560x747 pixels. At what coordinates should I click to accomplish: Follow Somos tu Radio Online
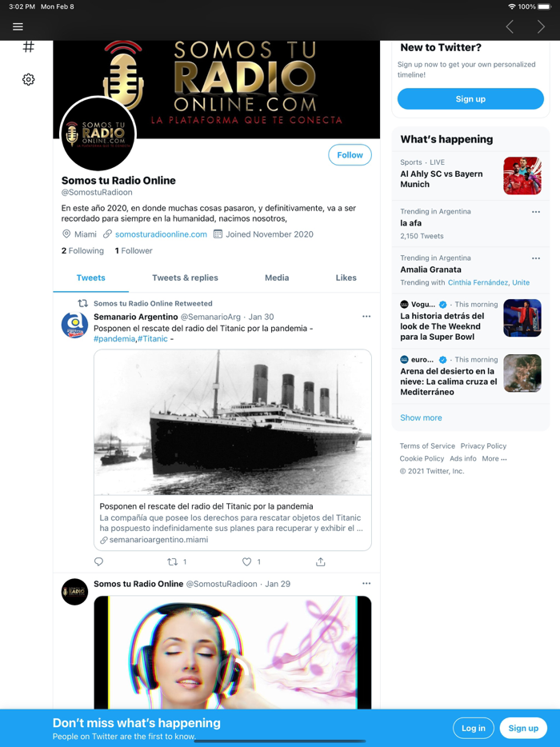click(350, 155)
